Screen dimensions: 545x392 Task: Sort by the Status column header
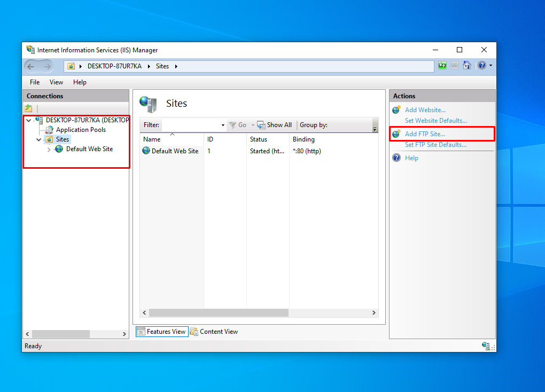point(268,139)
